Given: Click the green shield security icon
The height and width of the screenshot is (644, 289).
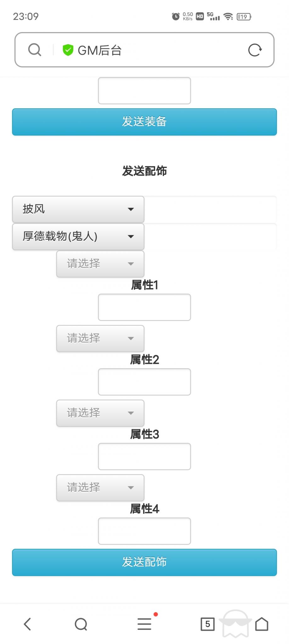Looking at the screenshot, I should [68, 49].
